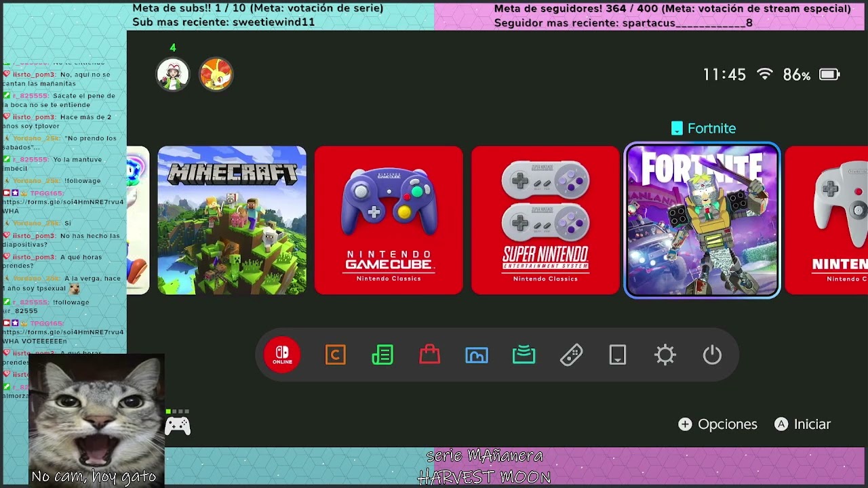This screenshot has width=868, height=488.
Task: Select the Nintendo 64 Classics tile
Action: pyautogui.click(x=827, y=220)
